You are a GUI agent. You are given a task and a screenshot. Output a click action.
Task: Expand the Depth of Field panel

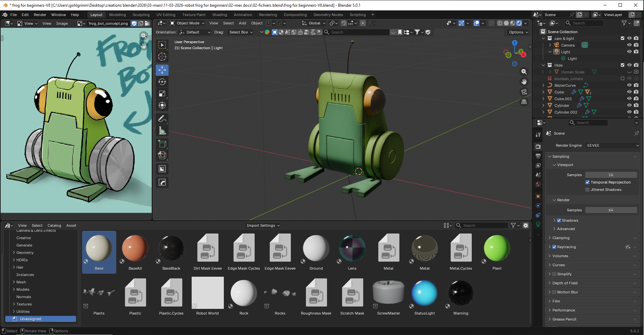click(565, 283)
